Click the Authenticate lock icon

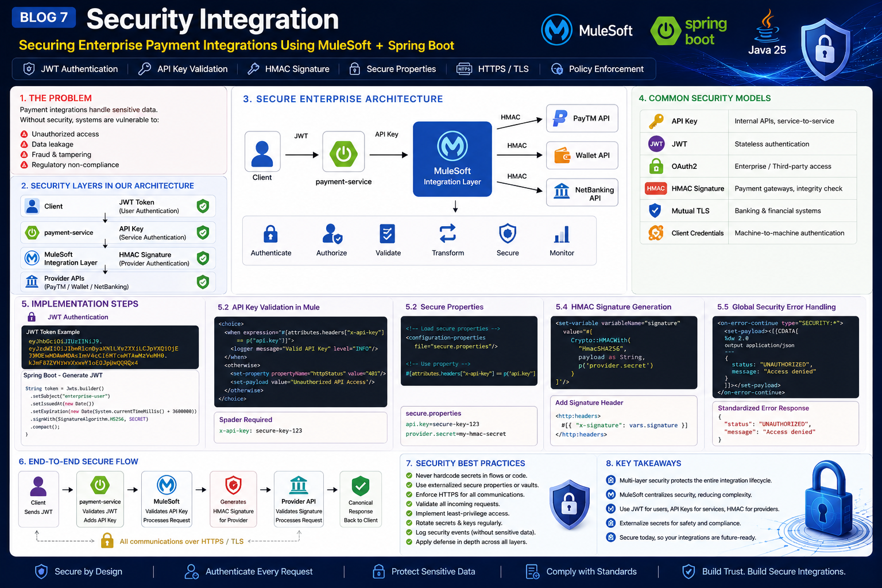[270, 234]
